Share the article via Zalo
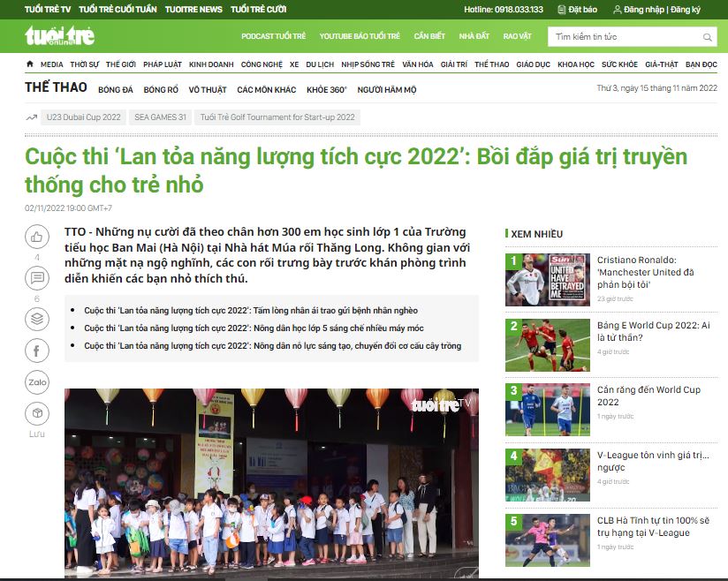728x581 pixels. pyautogui.click(x=36, y=382)
